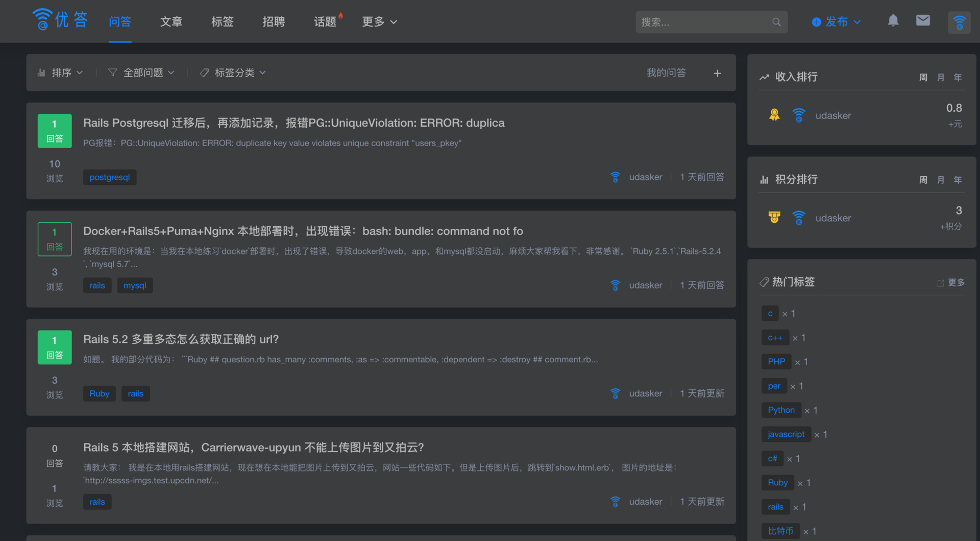
Task: Click the green 1 回答 badge on Postgresql question
Action: click(55, 131)
